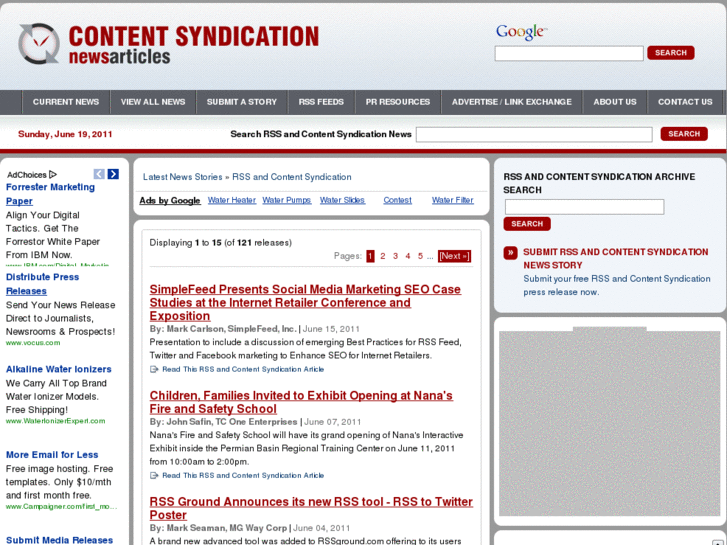Open the Alkaline Water Ionizers ad
The height and width of the screenshot is (545, 727).
[x=58, y=369]
